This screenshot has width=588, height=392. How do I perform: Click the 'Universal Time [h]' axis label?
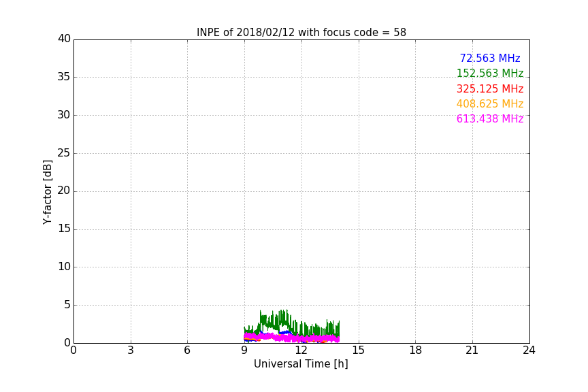coord(301,364)
